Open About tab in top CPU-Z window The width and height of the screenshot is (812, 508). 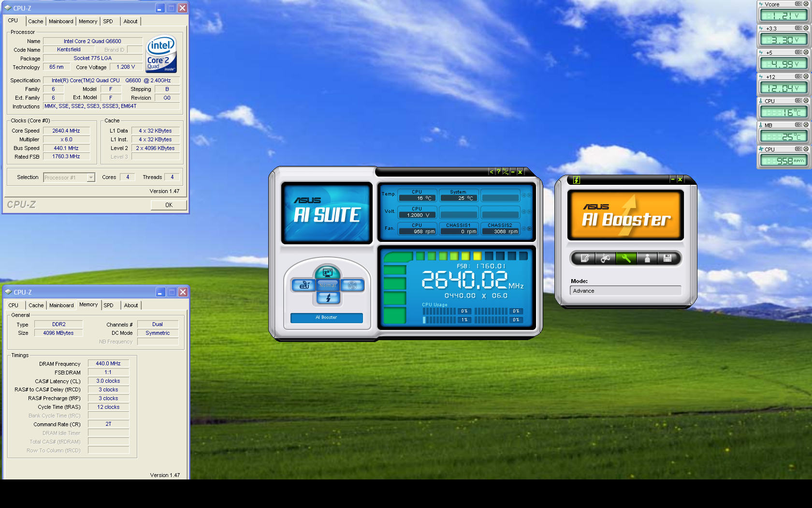[x=130, y=21]
